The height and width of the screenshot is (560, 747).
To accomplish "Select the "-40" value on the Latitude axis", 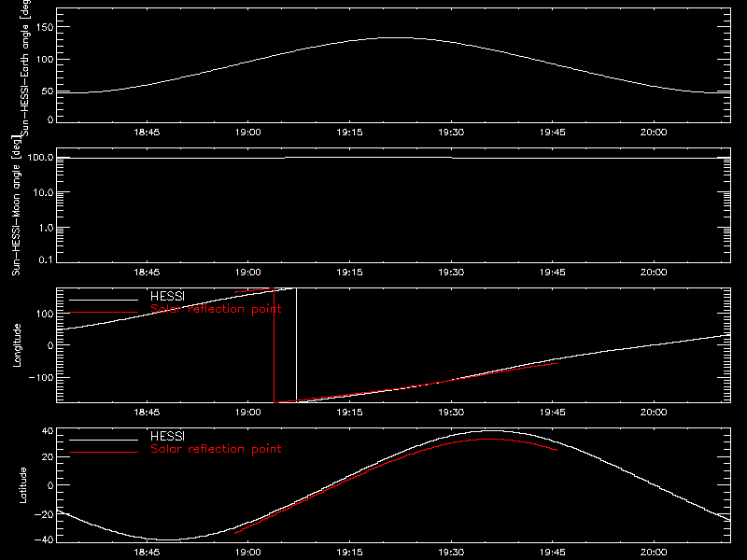I will tap(43, 539).
